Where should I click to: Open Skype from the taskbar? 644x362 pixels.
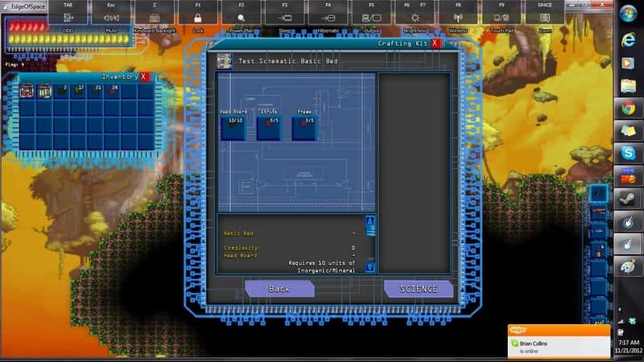coord(628,153)
